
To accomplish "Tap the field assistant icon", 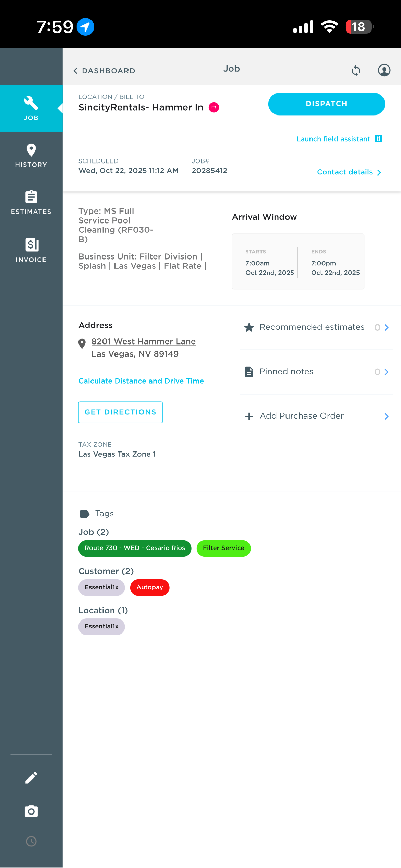I will 378,139.
